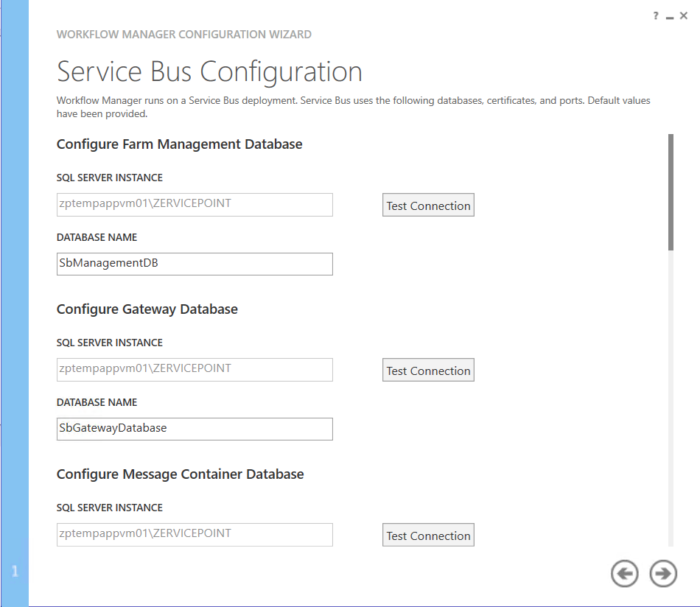Click the help question mark icon

[655, 16]
